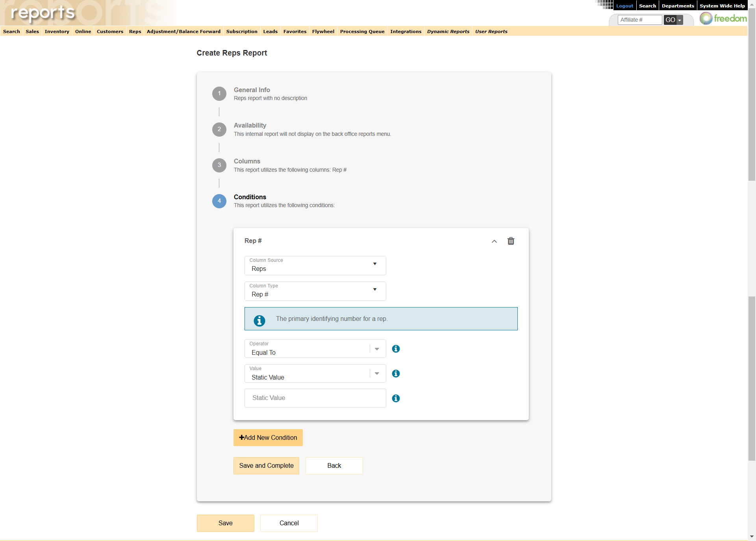Click the info icon beside Value field
The width and height of the screenshot is (756, 541).
click(396, 374)
